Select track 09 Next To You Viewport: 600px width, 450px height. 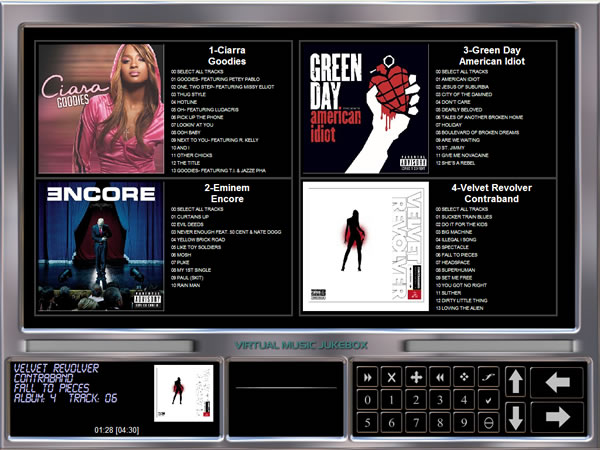click(x=215, y=140)
